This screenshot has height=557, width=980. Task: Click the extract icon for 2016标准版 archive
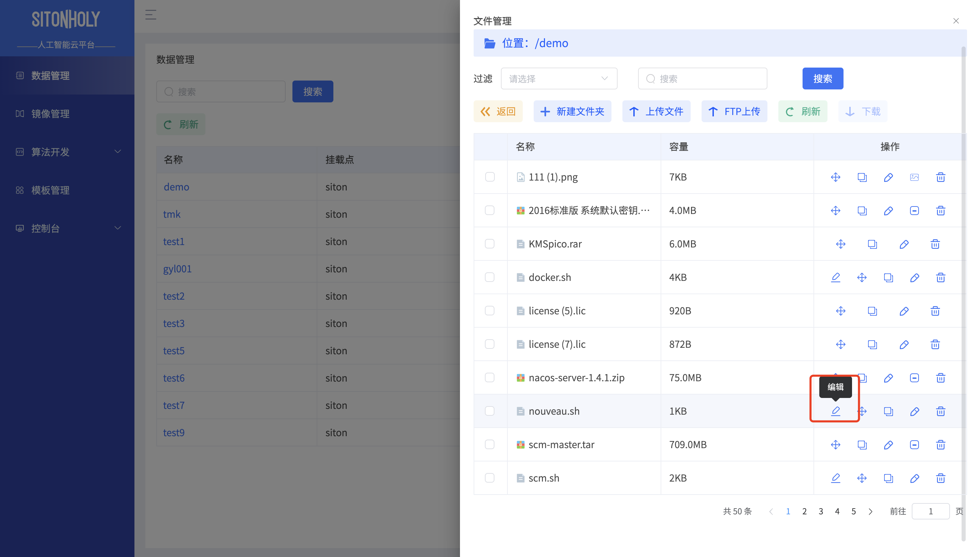tap(914, 210)
